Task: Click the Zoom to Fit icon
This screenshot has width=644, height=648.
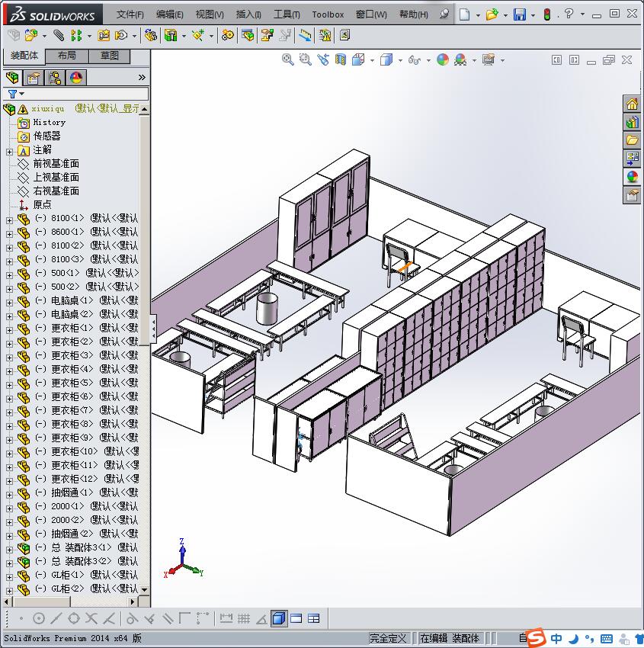Action: tap(287, 60)
